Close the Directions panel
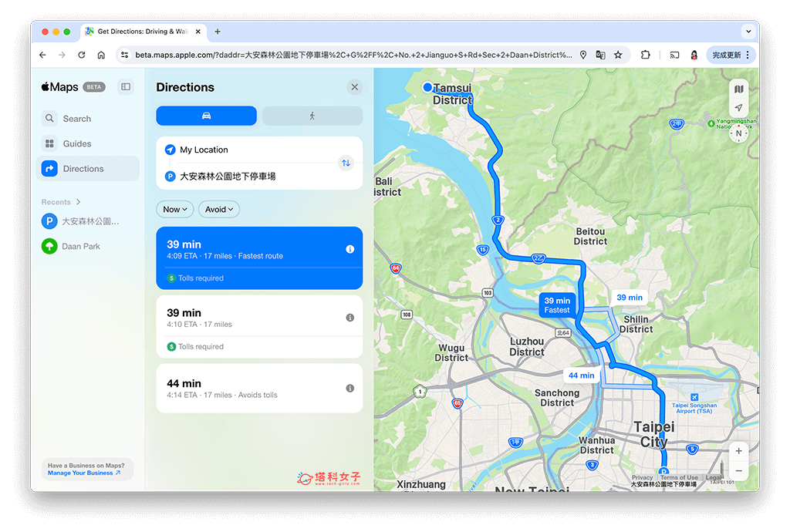790x532 pixels. pos(355,87)
